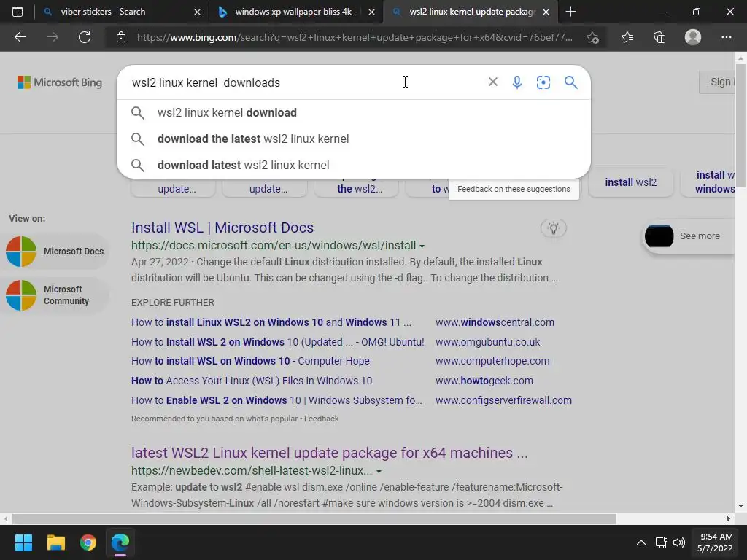
Task: View site information lock icon
Action: point(121,37)
